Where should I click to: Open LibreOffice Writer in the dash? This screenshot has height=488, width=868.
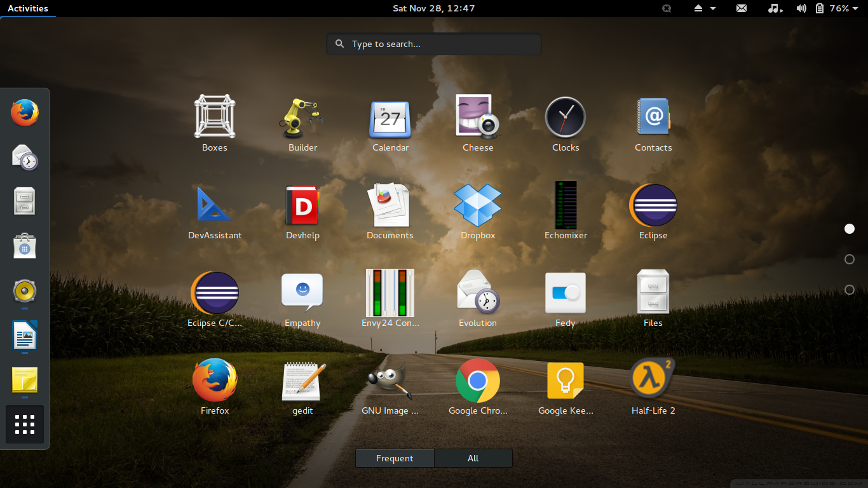(x=25, y=335)
